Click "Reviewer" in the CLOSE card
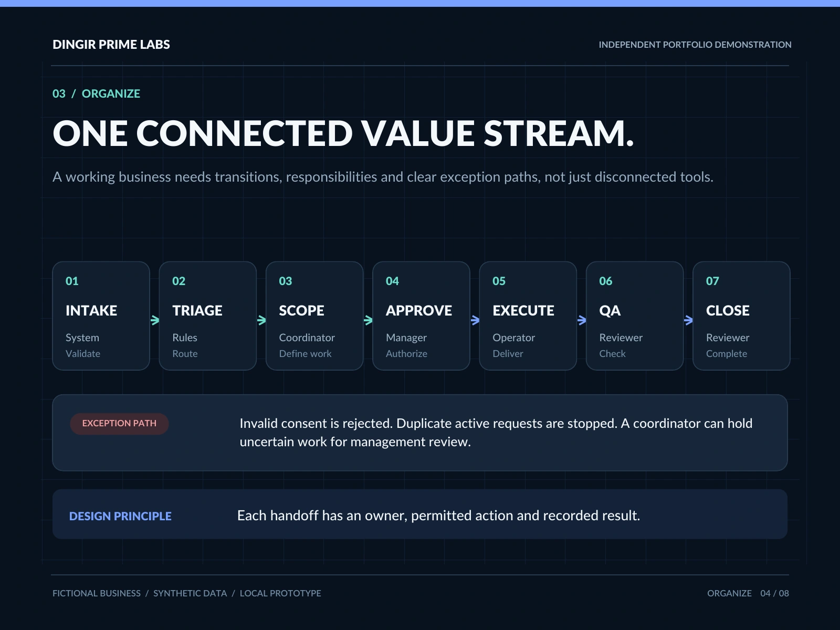 point(728,338)
